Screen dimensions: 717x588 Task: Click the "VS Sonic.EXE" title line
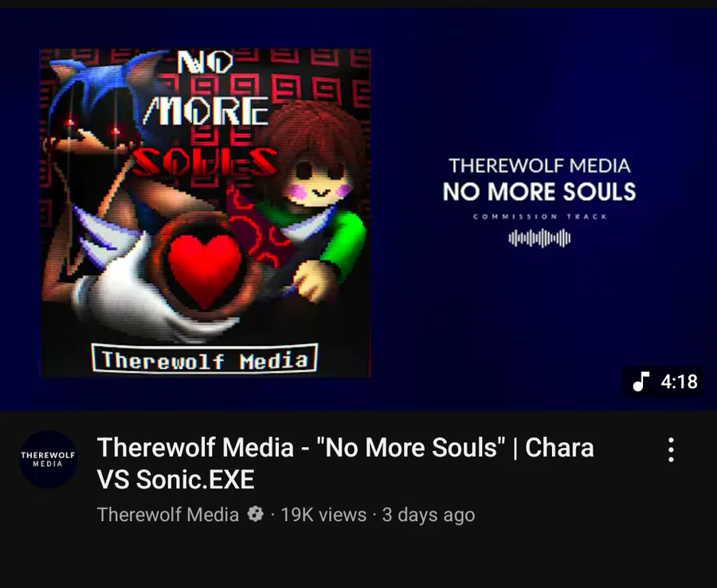175,480
